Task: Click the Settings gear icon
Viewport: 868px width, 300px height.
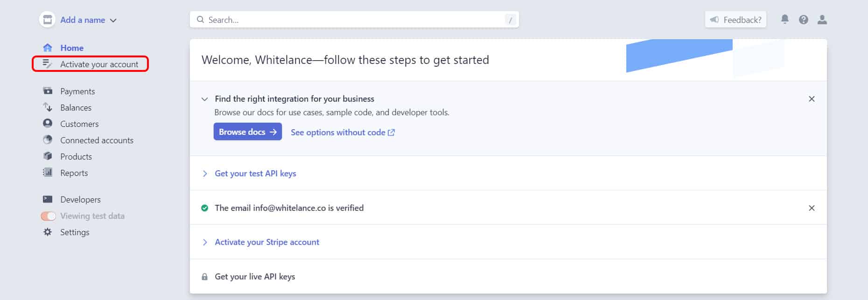Action: 48,232
